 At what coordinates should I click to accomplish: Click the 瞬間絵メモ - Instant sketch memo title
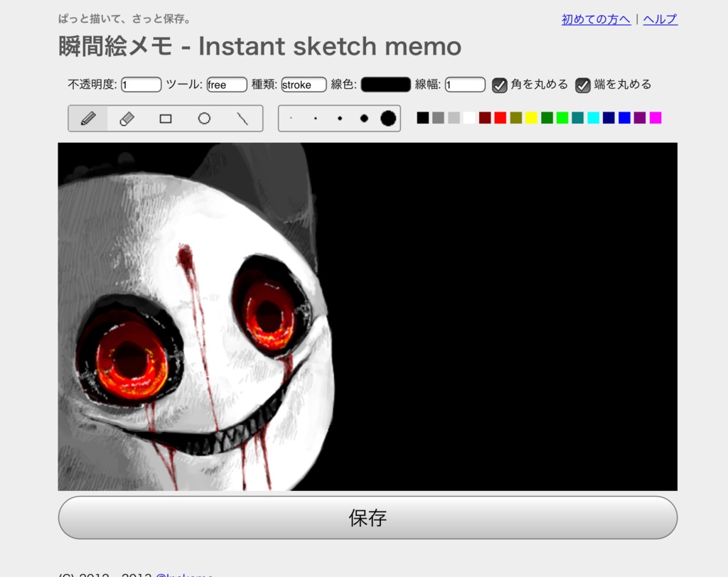(x=260, y=46)
